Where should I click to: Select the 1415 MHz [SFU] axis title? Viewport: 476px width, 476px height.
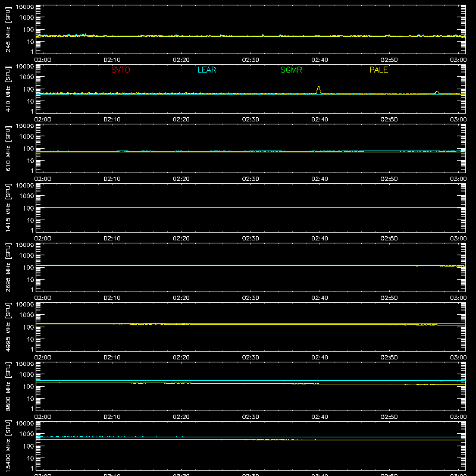[x=8, y=208]
